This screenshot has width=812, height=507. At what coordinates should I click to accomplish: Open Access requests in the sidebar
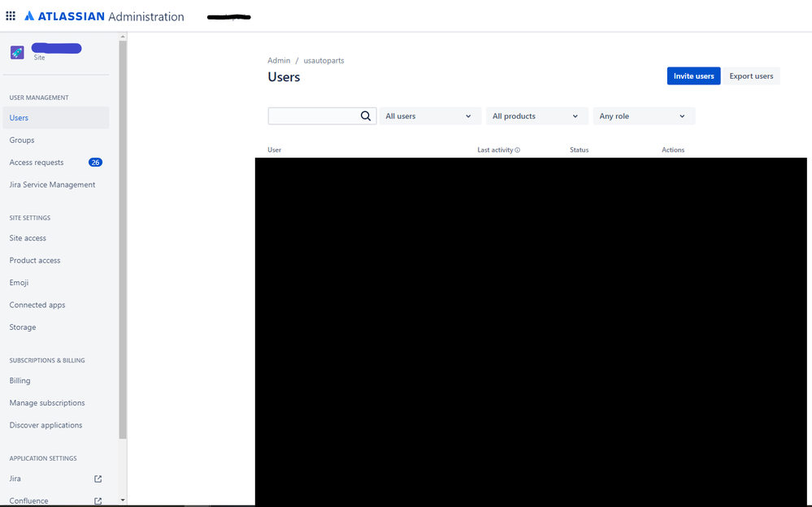pos(37,162)
